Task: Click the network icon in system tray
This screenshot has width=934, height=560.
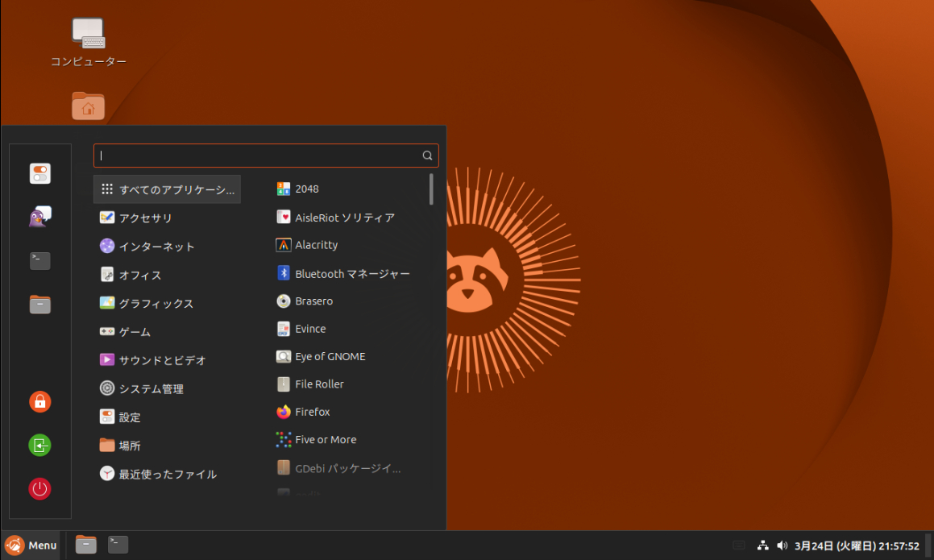Action: [x=762, y=545]
